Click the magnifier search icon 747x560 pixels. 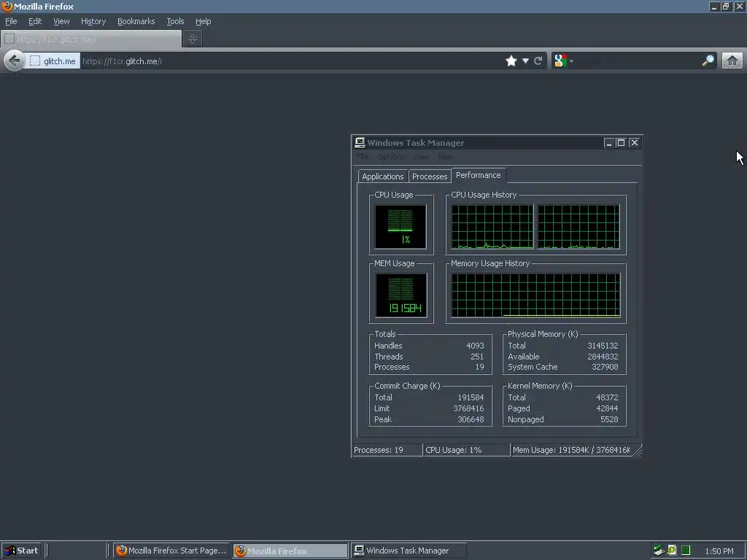[x=708, y=61]
